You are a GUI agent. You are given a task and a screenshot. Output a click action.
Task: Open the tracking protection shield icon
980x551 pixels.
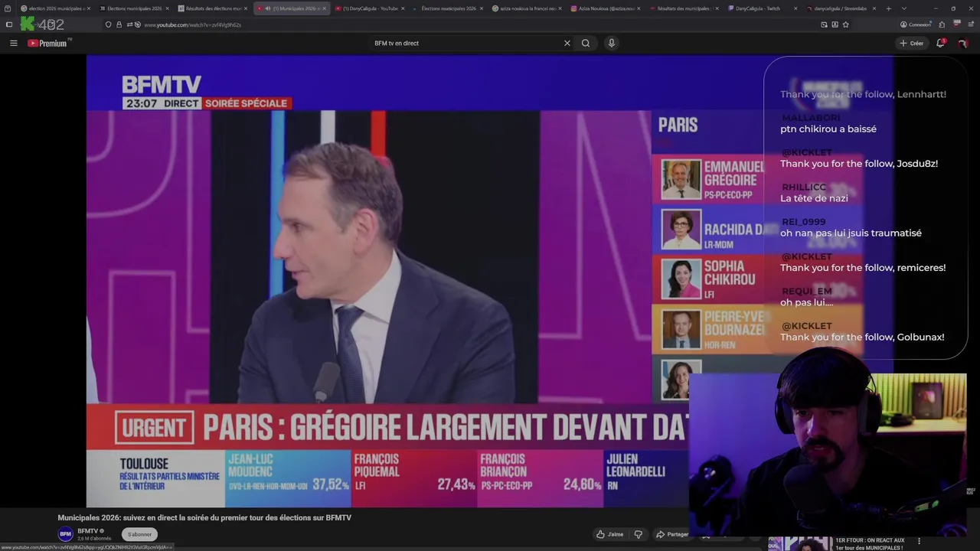[108, 24]
